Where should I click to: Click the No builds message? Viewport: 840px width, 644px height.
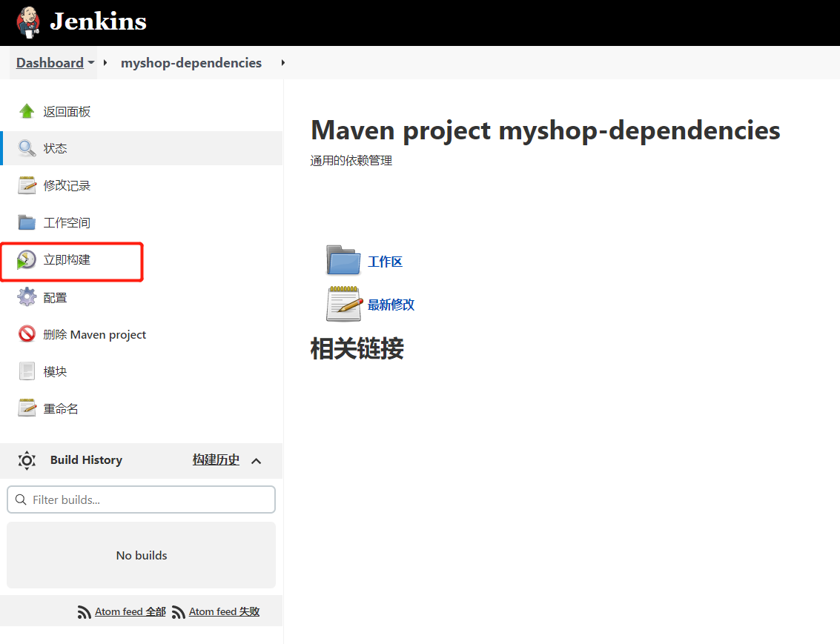click(142, 555)
